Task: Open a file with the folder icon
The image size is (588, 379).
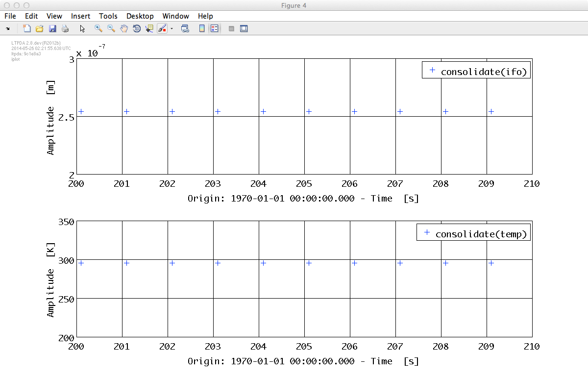Action: [x=40, y=28]
